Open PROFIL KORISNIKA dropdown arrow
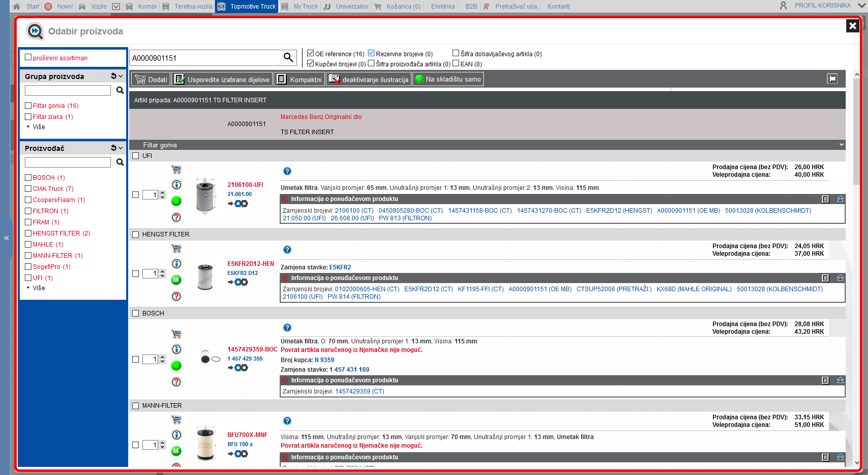The image size is (868, 475). point(861,6)
